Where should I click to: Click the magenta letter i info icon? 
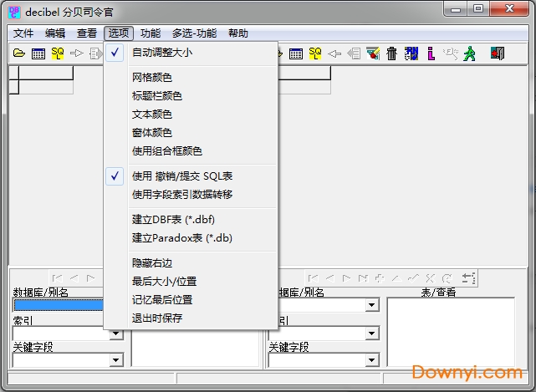[x=431, y=53]
